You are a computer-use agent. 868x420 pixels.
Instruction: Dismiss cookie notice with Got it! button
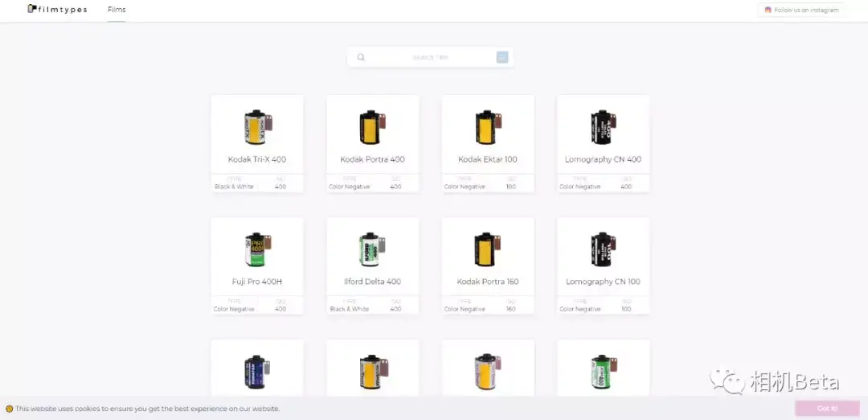point(827,409)
